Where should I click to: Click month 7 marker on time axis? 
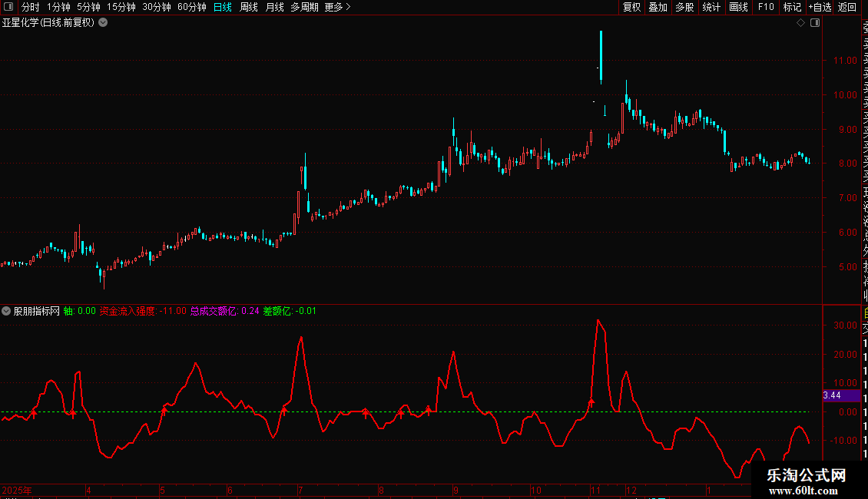point(300,490)
